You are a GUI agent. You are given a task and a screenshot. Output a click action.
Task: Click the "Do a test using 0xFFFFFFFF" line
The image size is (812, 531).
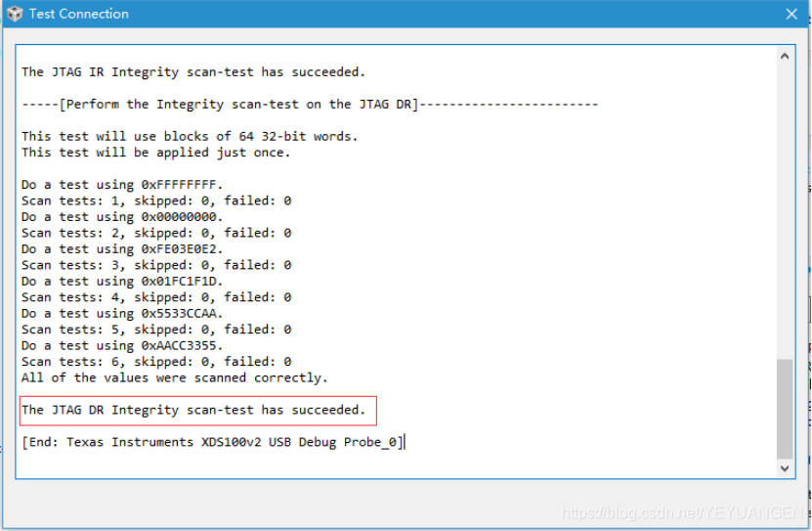[122, 185]
